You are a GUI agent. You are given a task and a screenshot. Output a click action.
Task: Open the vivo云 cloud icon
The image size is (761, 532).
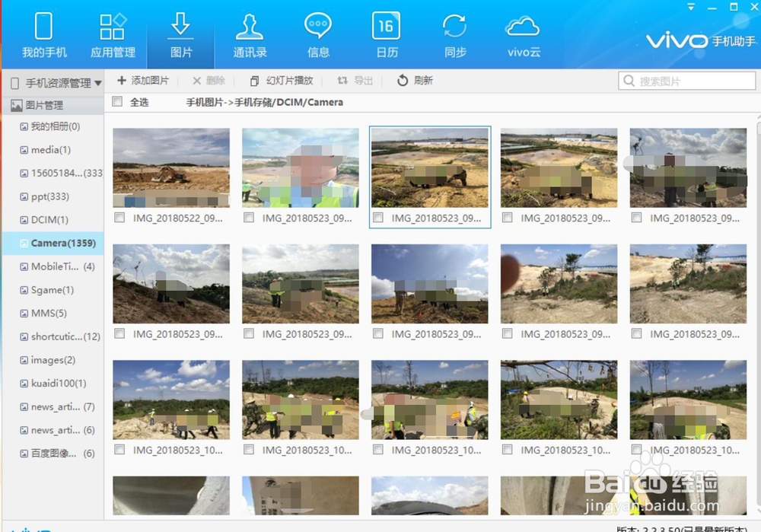coord(523,27)
